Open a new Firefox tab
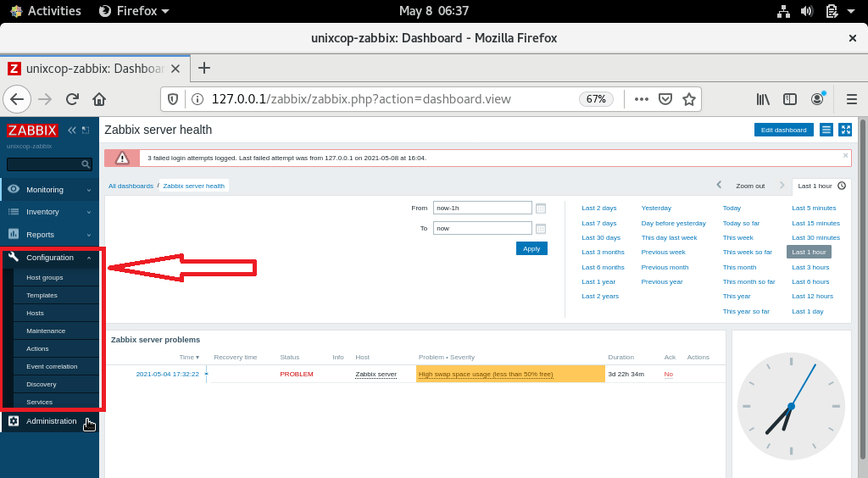868x478 pixels. 204,68
